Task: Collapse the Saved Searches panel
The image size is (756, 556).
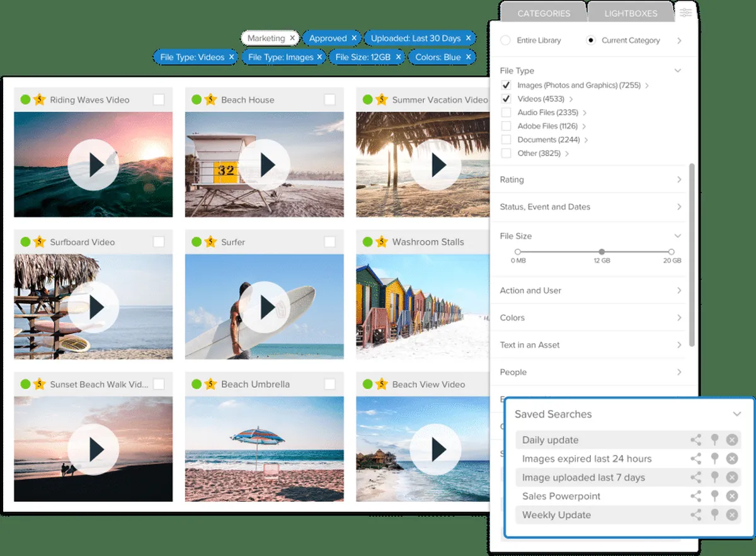Action: (736, 414)
